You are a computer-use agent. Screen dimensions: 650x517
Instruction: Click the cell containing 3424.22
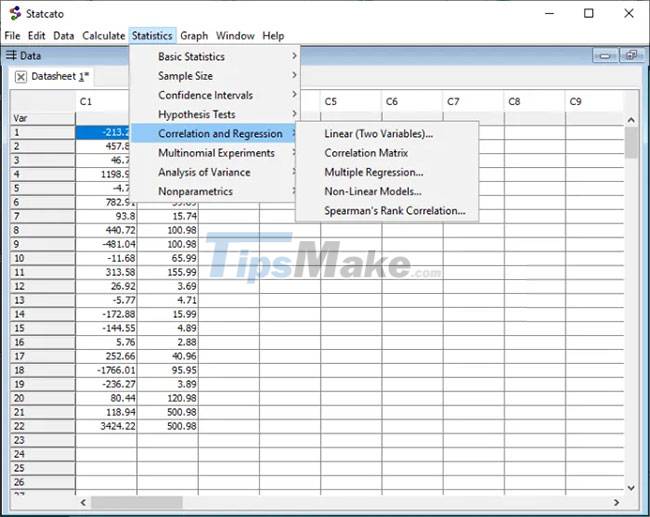[x=106, y=426]
